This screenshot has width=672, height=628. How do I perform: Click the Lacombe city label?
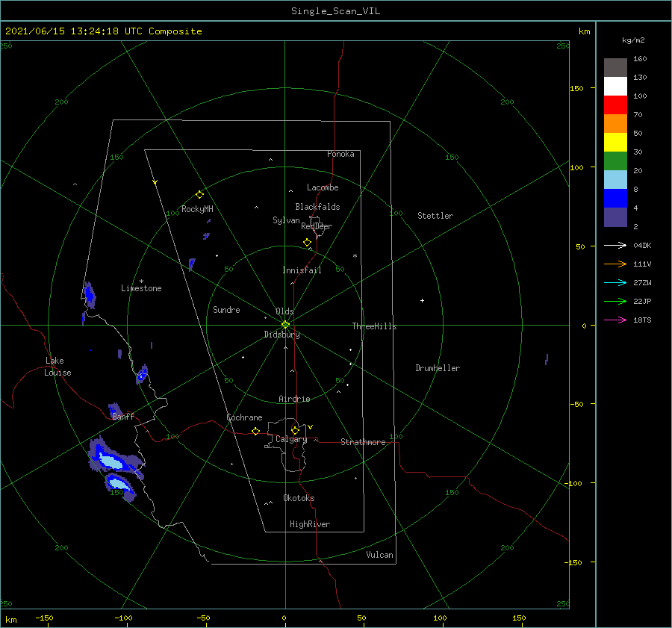click(323, 187)
